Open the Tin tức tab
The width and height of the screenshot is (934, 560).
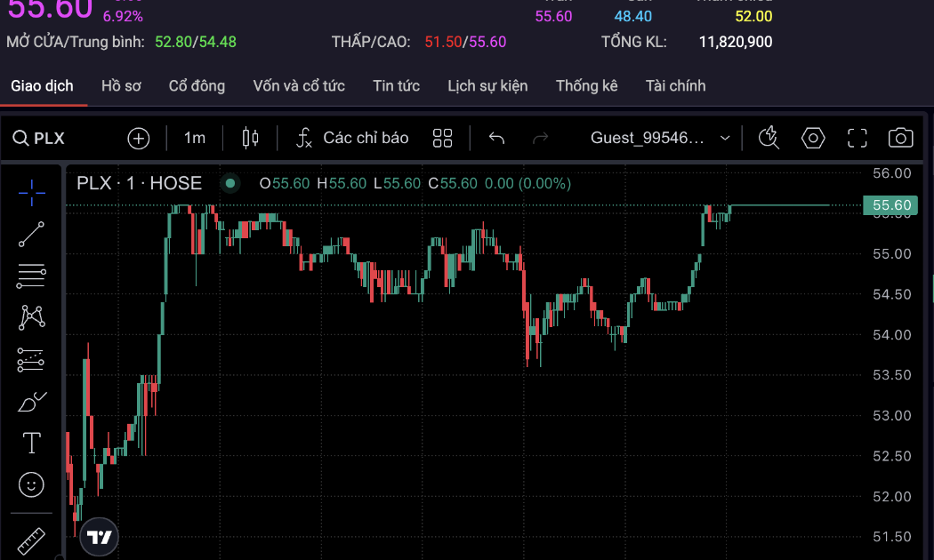tap(396, 86)
